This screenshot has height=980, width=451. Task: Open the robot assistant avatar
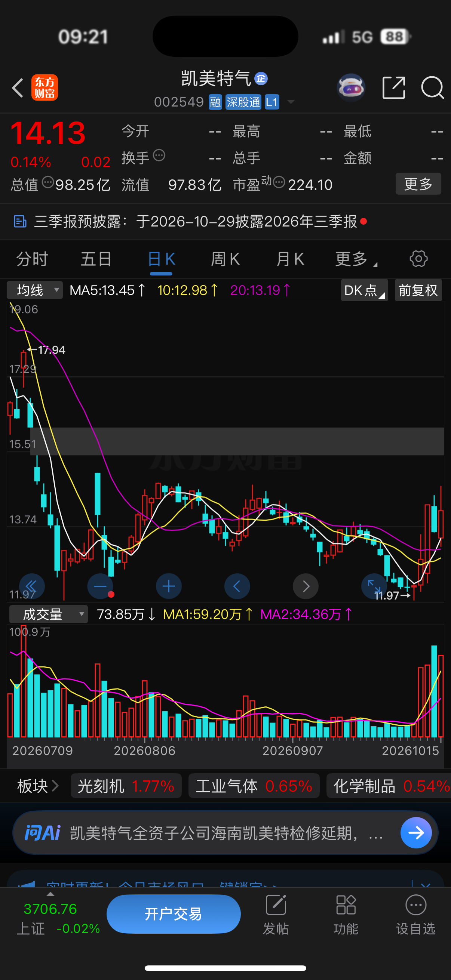[351, 87]
